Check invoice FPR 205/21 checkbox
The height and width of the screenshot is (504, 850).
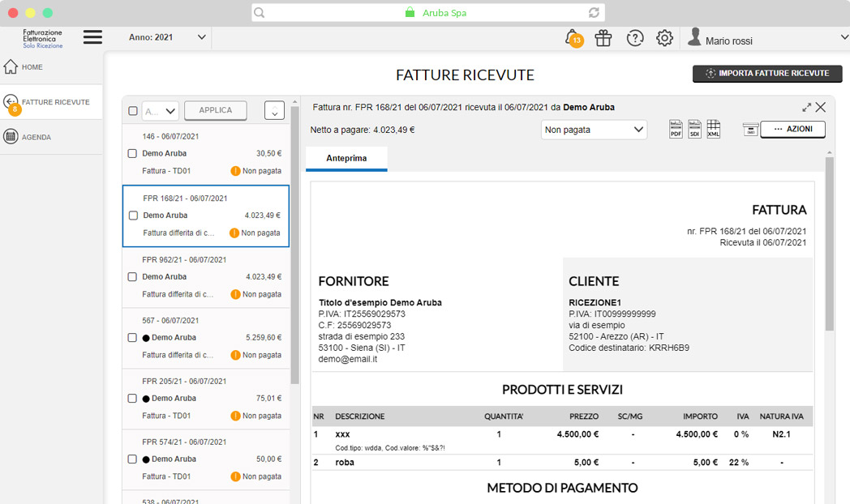pyautogui.click(x=132, y=398)
